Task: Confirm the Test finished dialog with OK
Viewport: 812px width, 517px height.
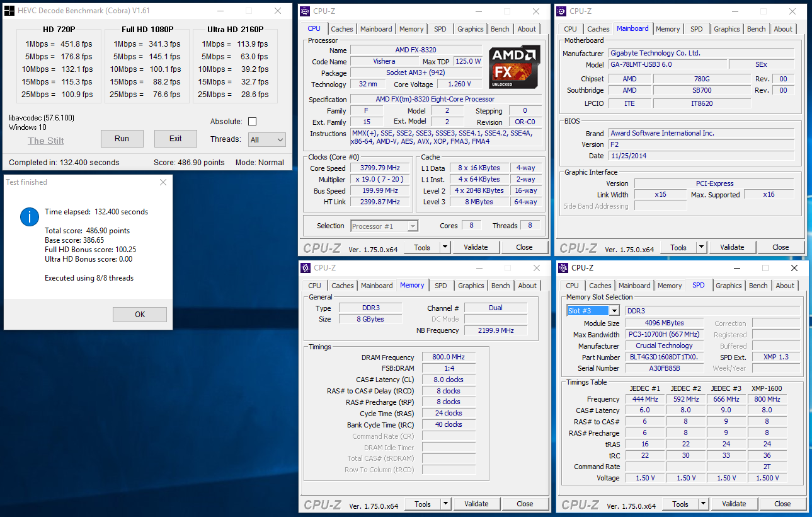Action: coord(140,315)
